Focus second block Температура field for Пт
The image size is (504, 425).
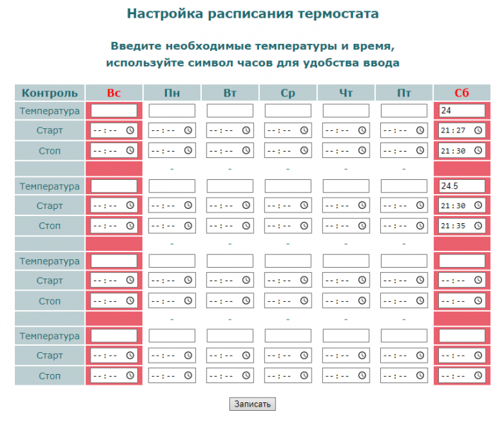point(404,186)
